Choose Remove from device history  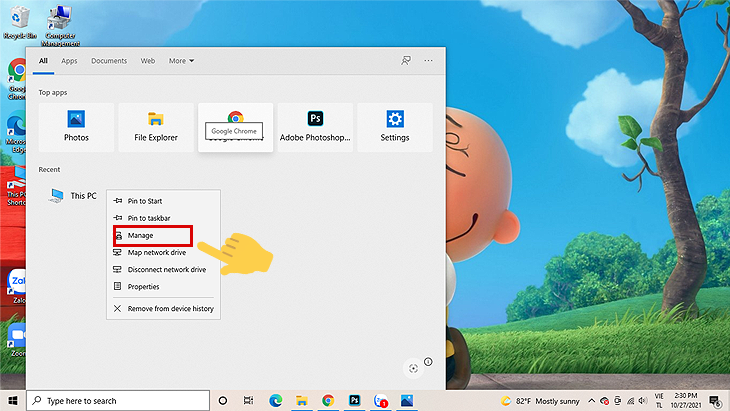163,309
